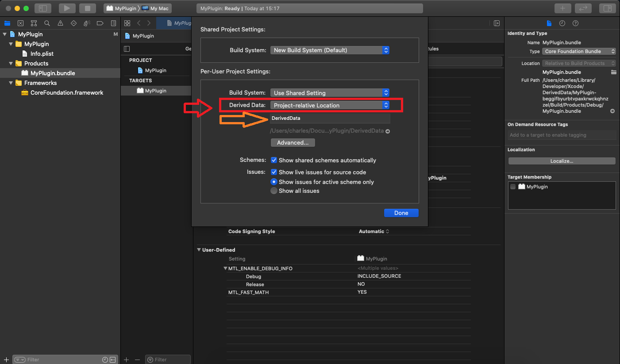
Task: Go back in editor history
Action: 139,23
